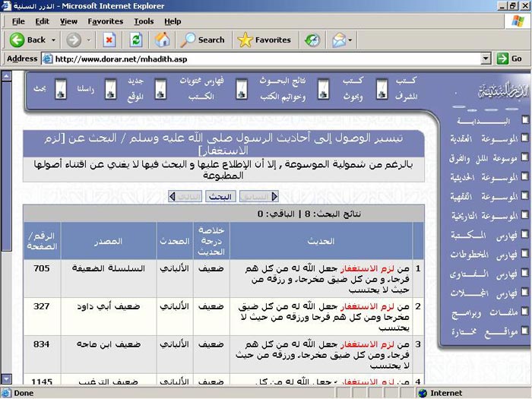Open Favorites star in the toolbar
Screen dimensions: 532x399
[x=264, y=40]
